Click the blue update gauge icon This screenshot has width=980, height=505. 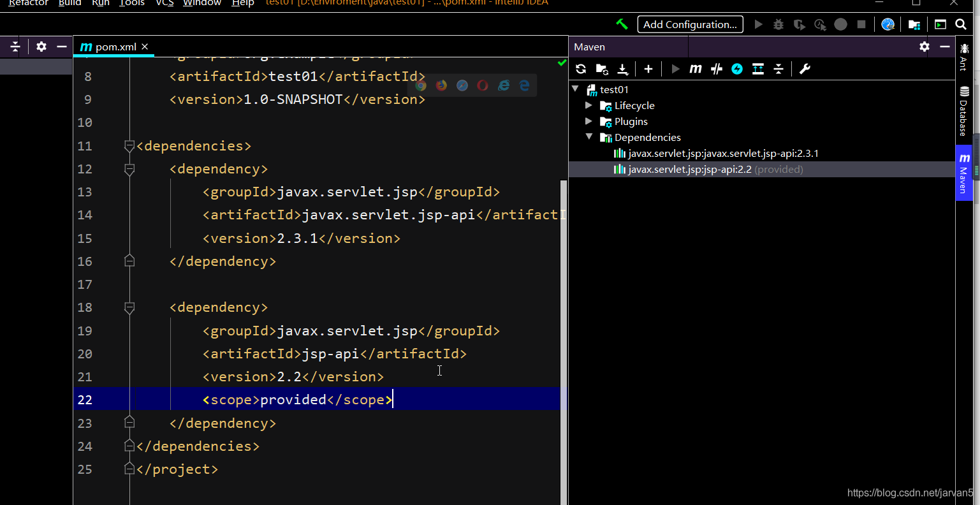point(888,24)
